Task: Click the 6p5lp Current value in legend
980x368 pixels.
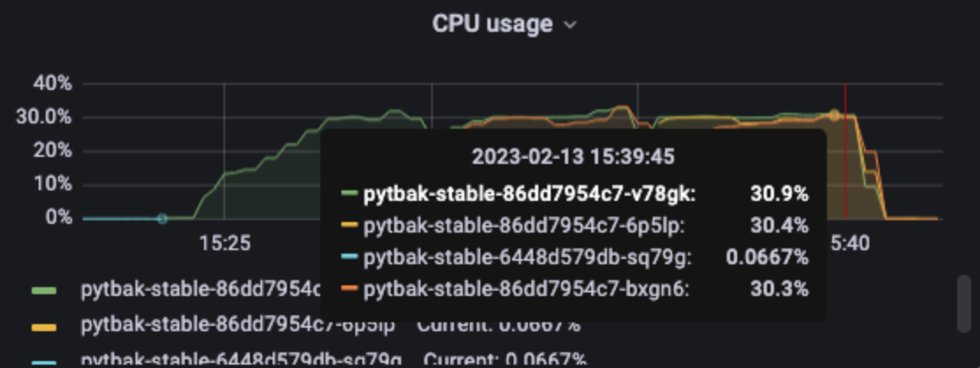Action: (x=499, y=326)
